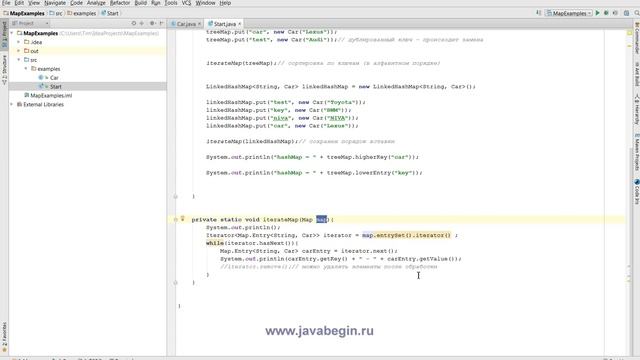This screenshot has height=360, width=640.
Task: Open the Navigate menu
Action: point(55,3)
